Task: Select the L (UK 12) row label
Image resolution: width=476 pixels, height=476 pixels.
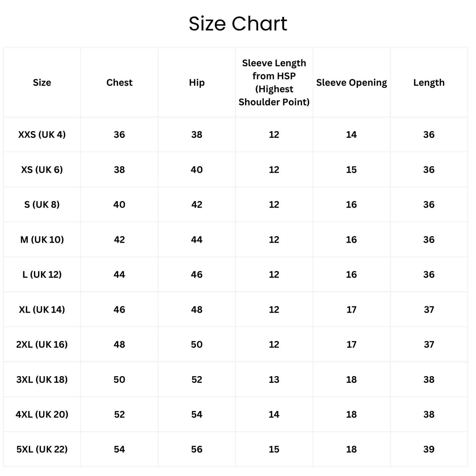Action: coord(42,274)
